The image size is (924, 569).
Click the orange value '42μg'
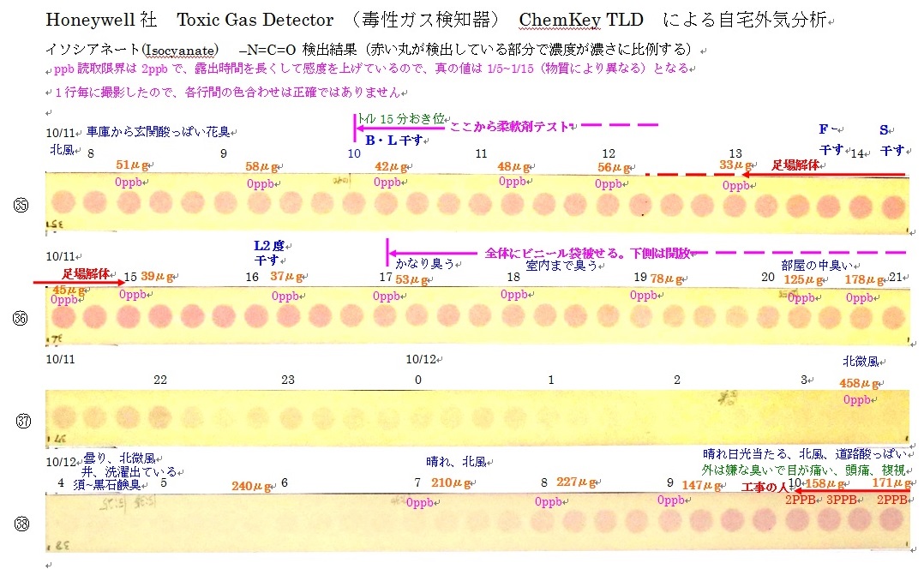pyautogui.click(x=391, y=167)
